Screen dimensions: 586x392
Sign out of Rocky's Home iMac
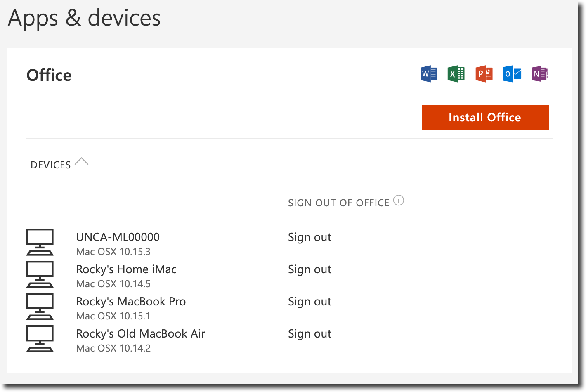pyautogui.click(x=310, y=269)
